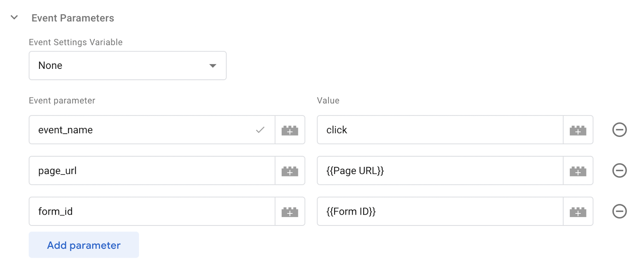Open variable picker next to page_url field

point(290,171)
